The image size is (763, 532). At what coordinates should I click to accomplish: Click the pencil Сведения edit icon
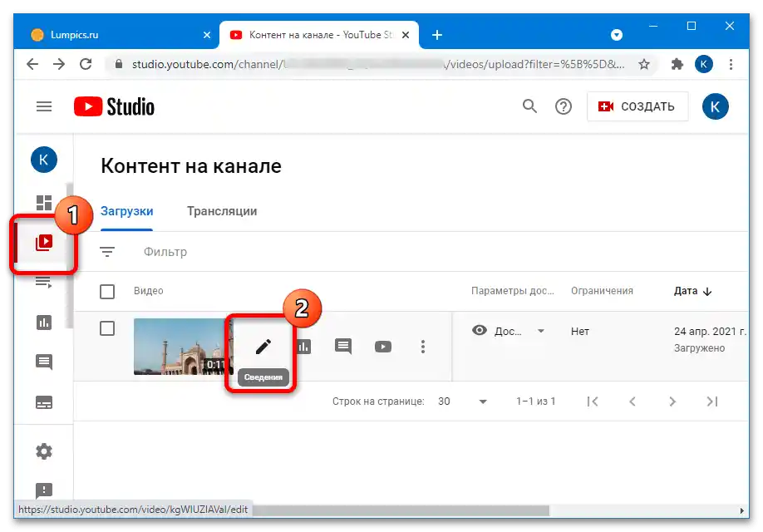point(263,347)
